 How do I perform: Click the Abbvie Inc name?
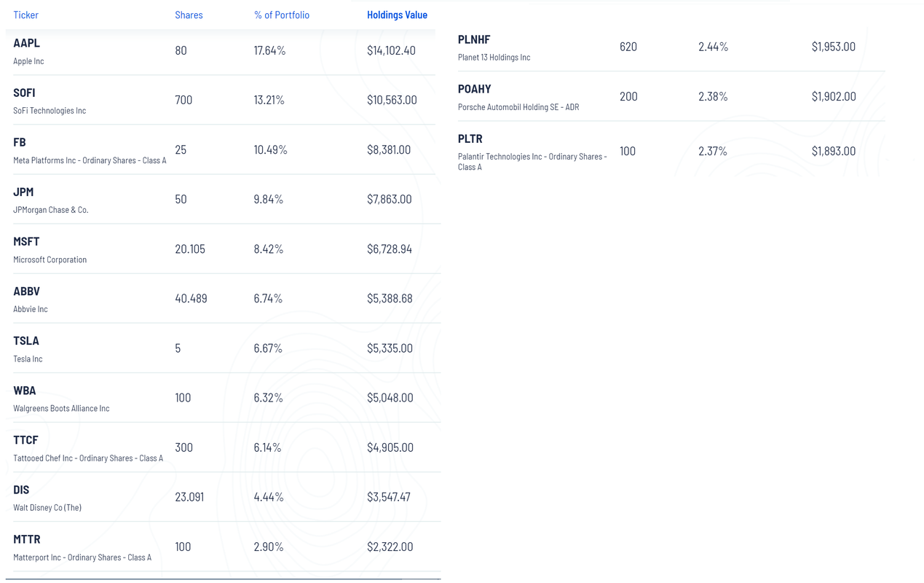[31, 309]
